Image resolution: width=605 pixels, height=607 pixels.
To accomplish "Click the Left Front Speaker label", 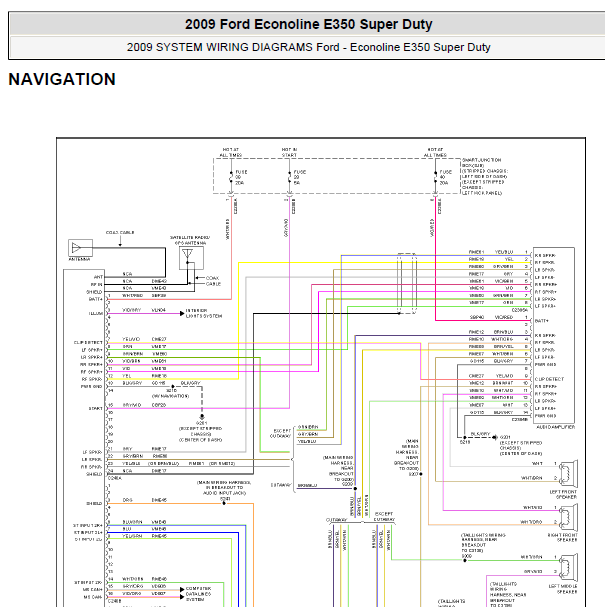I will tap(563, 494).
